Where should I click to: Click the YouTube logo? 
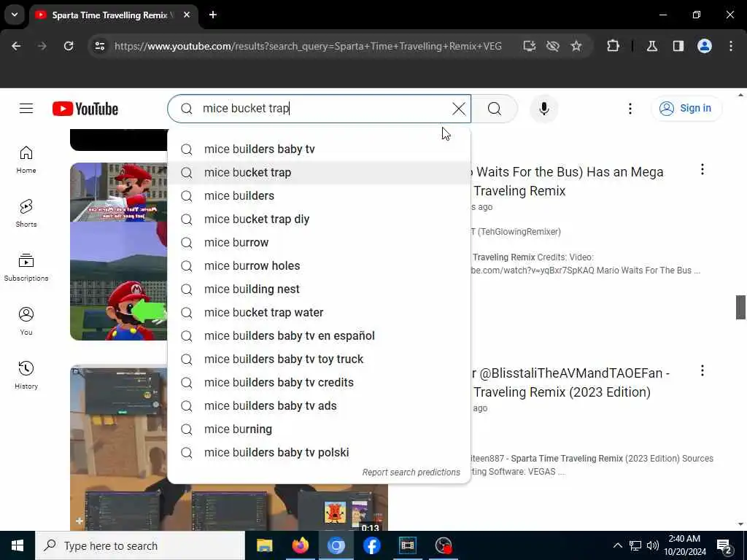click(x=85, y=109)
